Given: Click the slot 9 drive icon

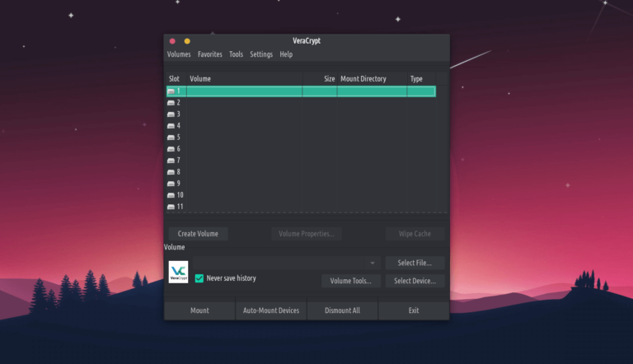Looking at the screenshot, I should (171, 184).
